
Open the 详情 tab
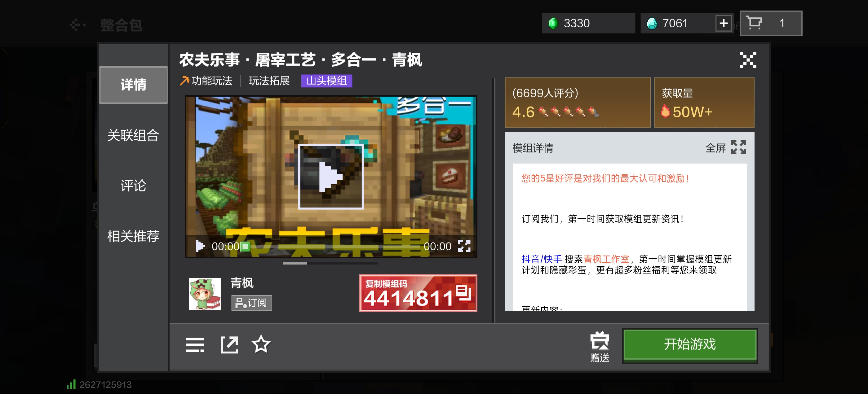(x=133, y=85)
